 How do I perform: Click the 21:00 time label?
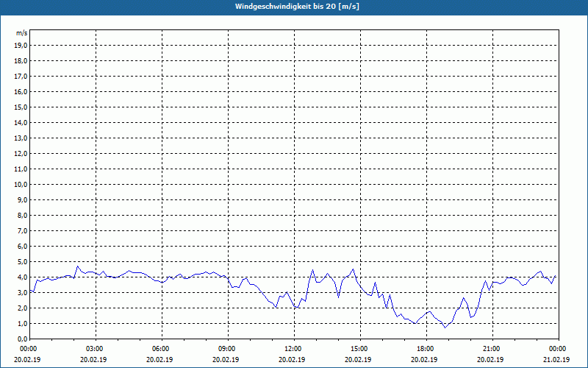[x=490, y=349]
